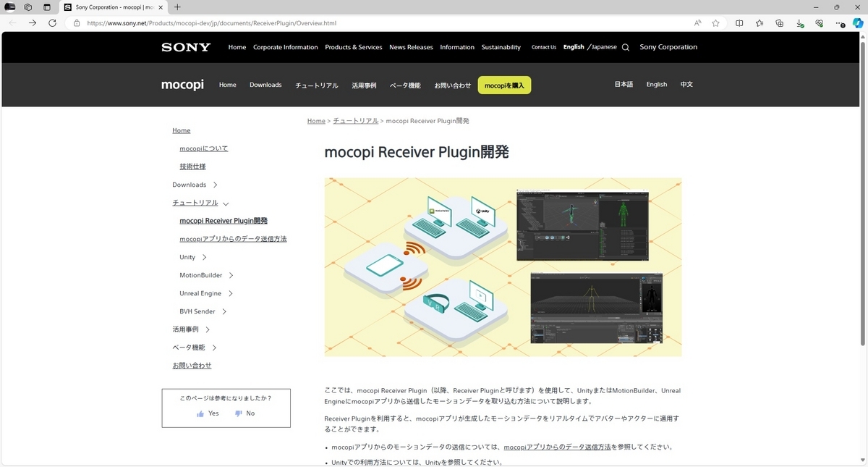Expand MotionBuilder chevron in sidebar
Image resolution: width=868 pixels, height=467 pixels.
click(231, 276)
